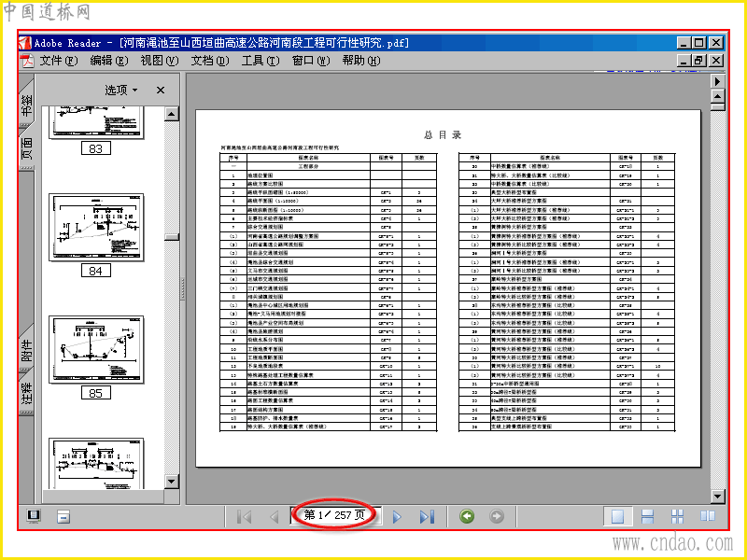Switch to the 书签 side tab

click(27, 102)
